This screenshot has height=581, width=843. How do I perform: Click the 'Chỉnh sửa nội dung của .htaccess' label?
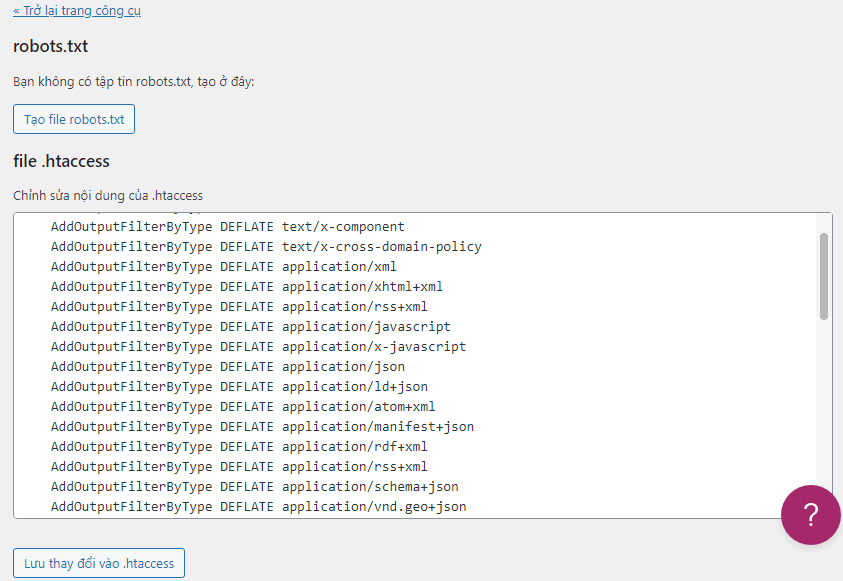tap(108, 195)
